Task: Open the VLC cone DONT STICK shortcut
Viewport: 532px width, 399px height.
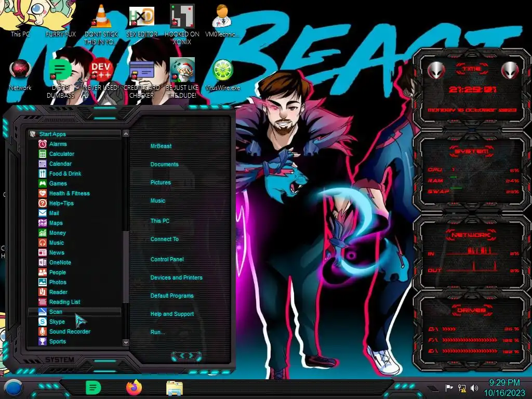Action: 101,24
